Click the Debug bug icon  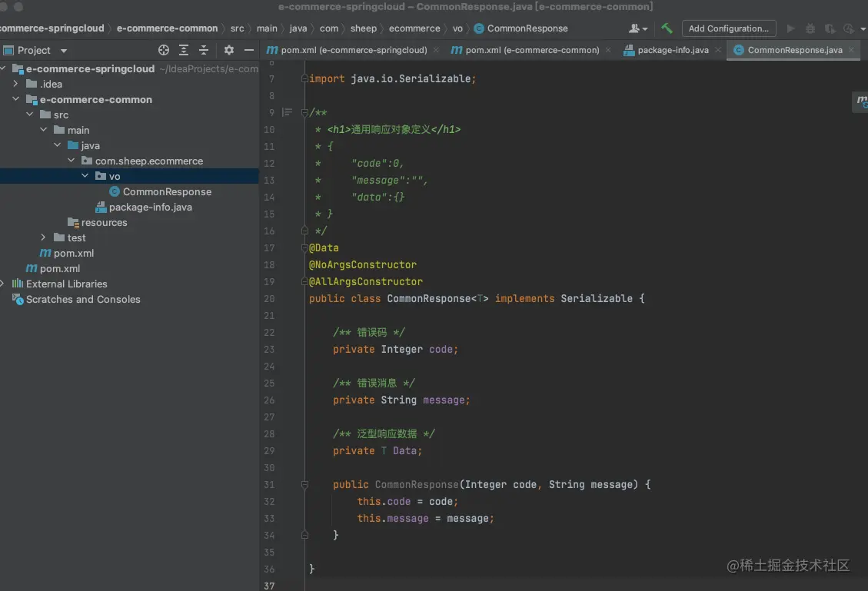[810, 28]
